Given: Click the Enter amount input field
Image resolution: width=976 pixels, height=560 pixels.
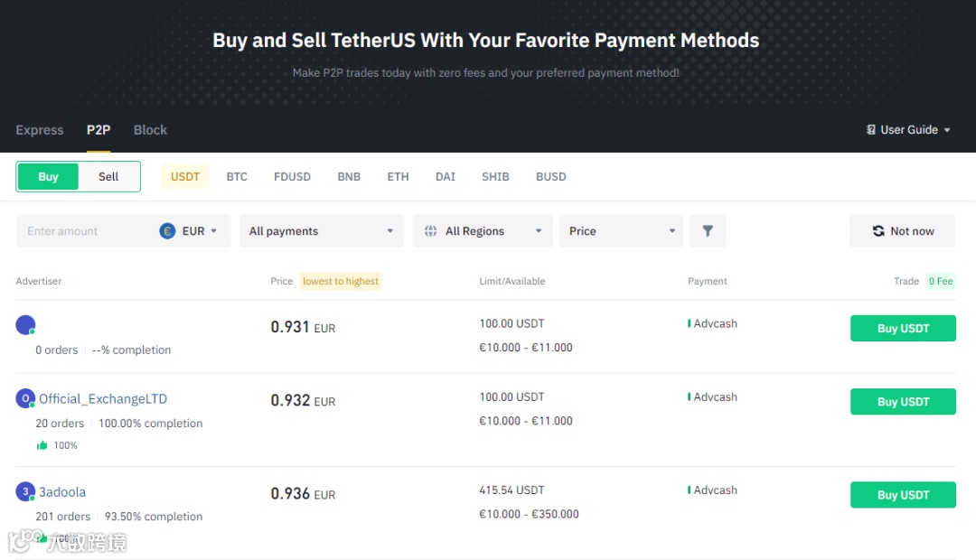Looking at the screenshot, I should click(86, 231).
